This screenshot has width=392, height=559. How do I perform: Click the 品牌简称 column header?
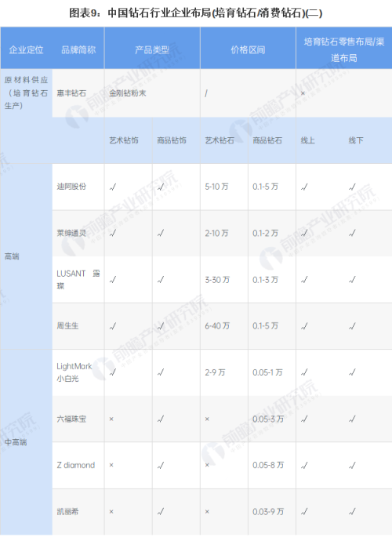tap(78, 49)
